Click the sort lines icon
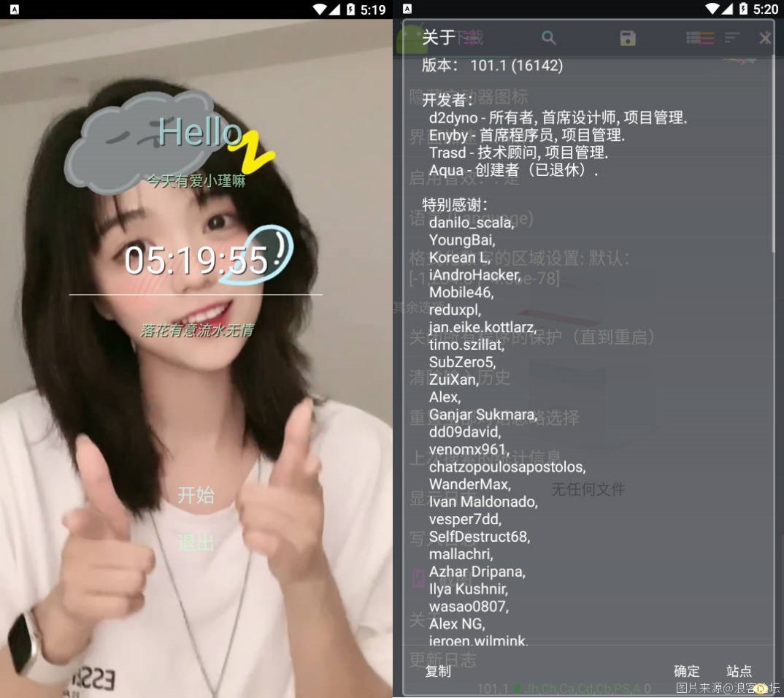This screenshot has height=698, width=784. [x=732, y=37]
